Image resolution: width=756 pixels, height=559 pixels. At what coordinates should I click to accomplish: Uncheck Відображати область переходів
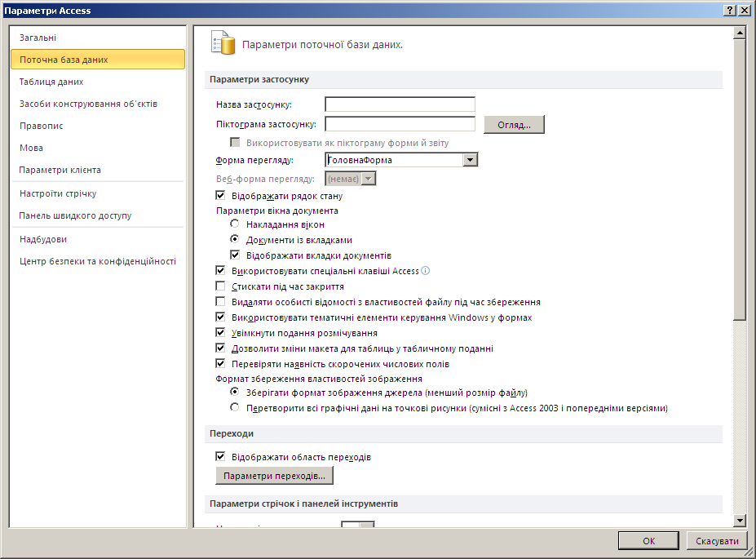[220, 457]
